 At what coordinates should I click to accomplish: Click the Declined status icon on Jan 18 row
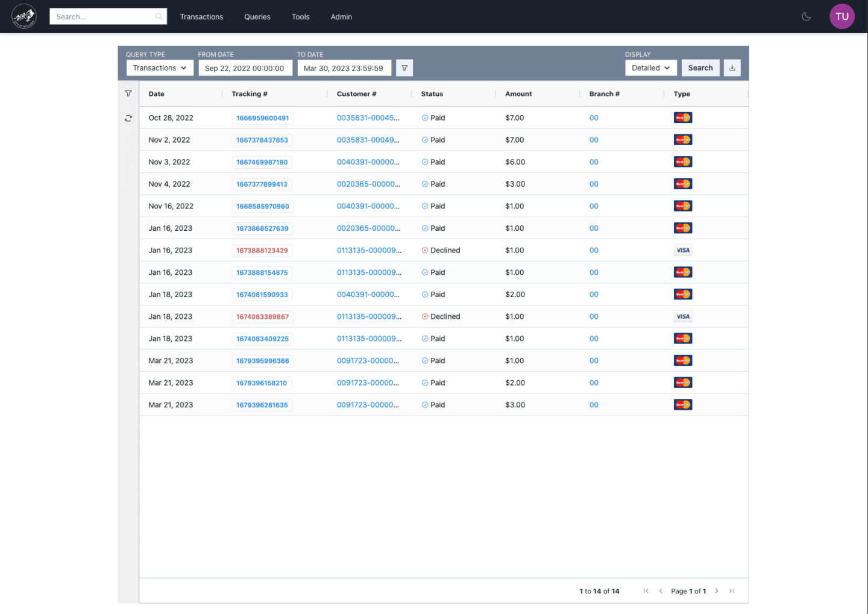click(425, 316)
